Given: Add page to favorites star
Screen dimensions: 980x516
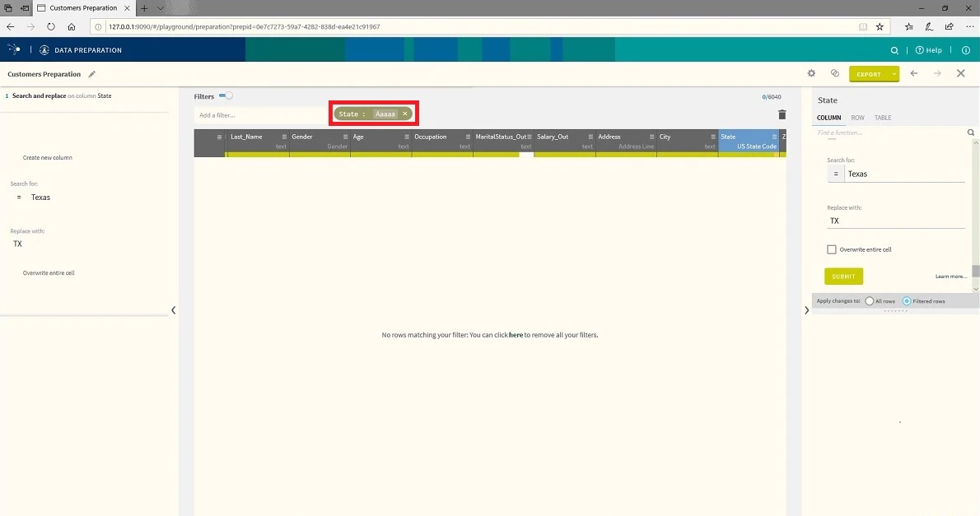Looking at the screenshot, I should coord(880,27).
